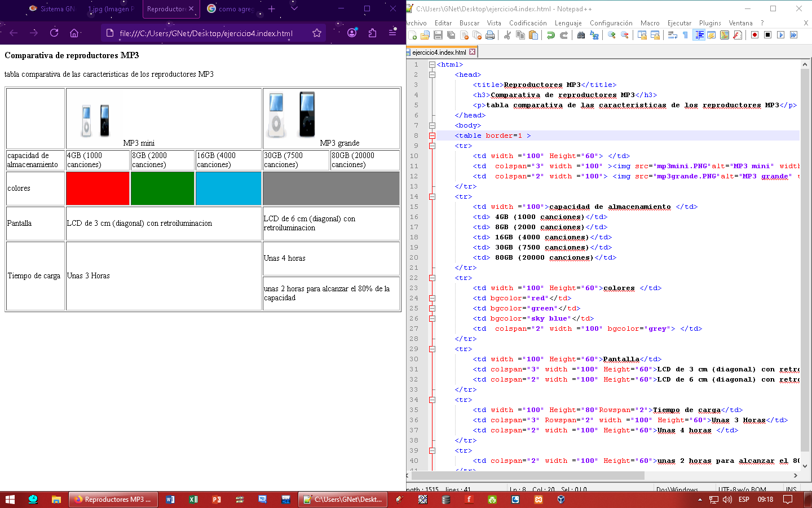The image size is (812, 508).
Task: Click the red color cell in the table
Action: click(x=98, y=189)
